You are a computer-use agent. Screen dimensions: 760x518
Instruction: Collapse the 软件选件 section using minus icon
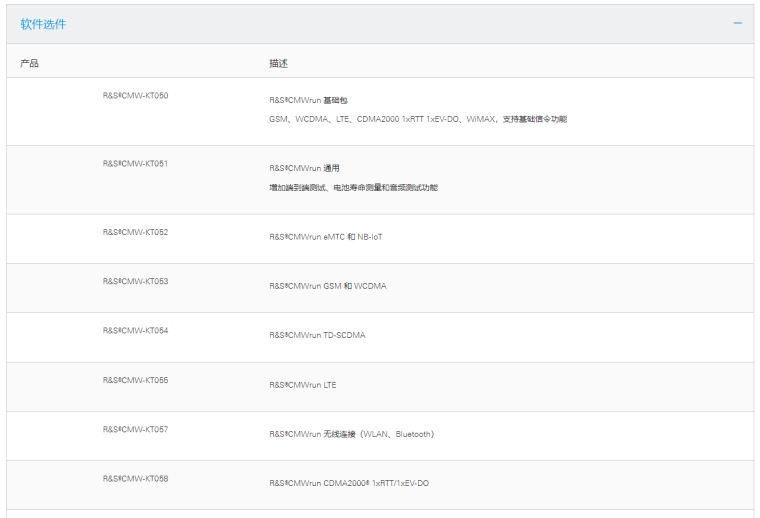tap(737, 23)
